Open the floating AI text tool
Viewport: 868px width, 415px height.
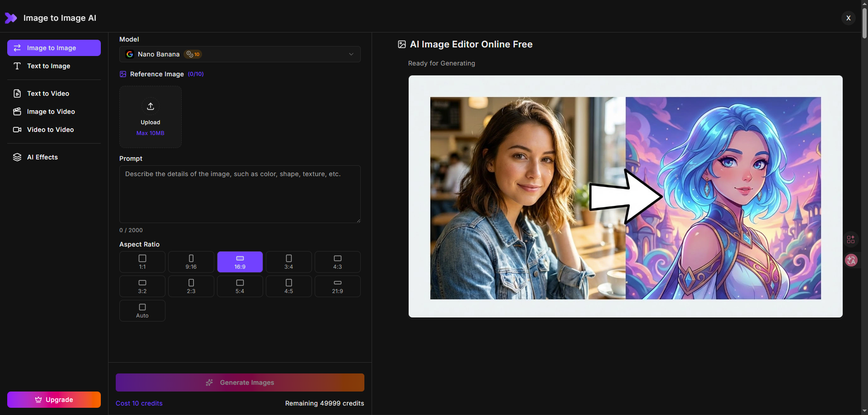852,260
